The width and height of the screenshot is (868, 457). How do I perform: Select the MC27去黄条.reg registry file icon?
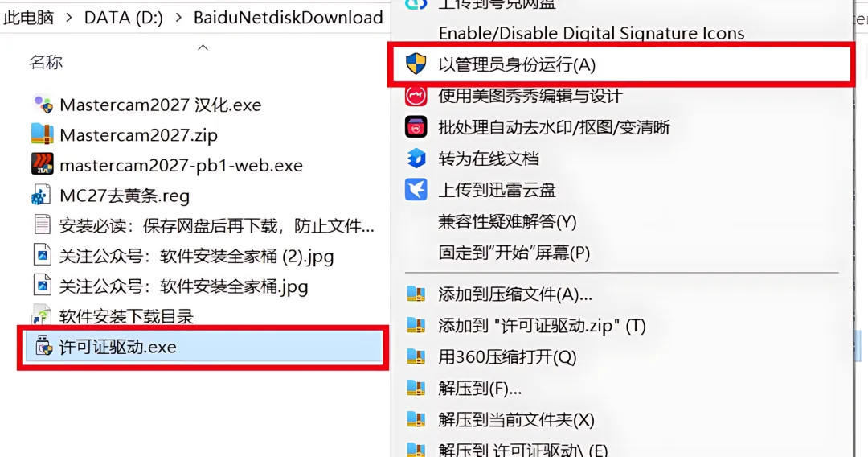point(42,195)
